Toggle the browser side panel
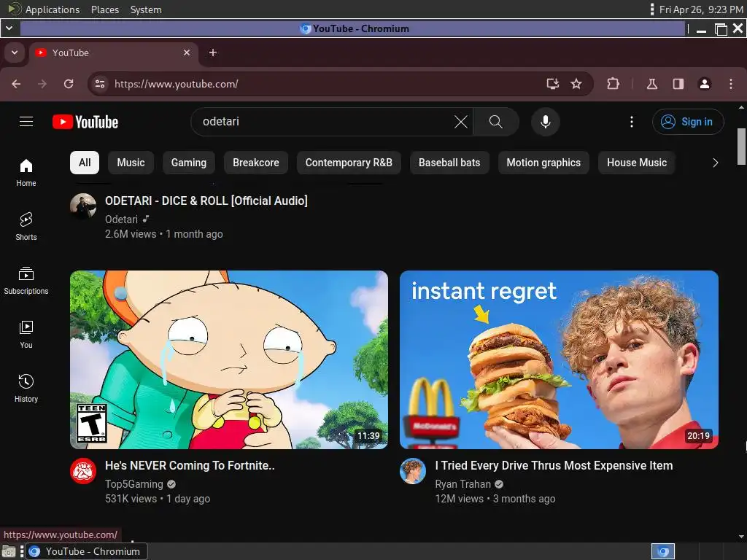747x560 pixels. tap(678, 84)
